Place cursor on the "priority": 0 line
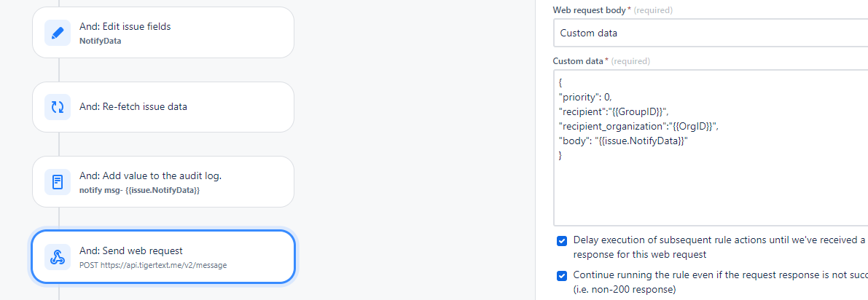868x300 pixels. [586, 98]
